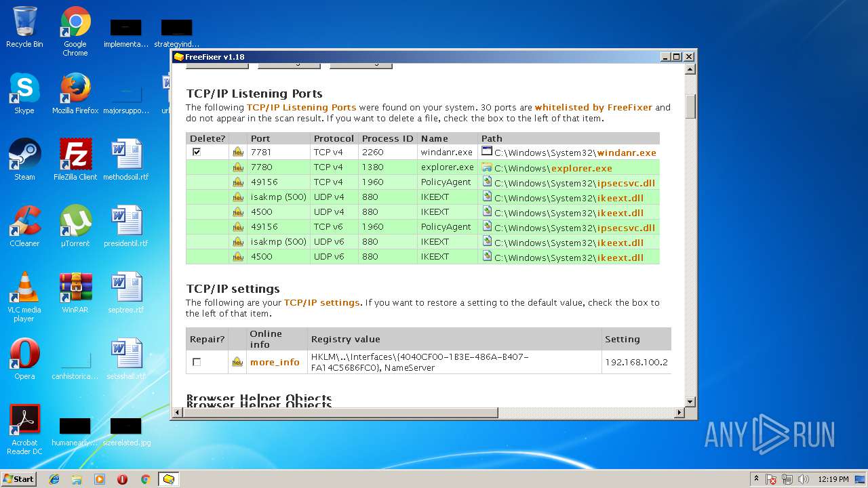
Task: Open the Windows Start menu
Action: click(19, 479)
